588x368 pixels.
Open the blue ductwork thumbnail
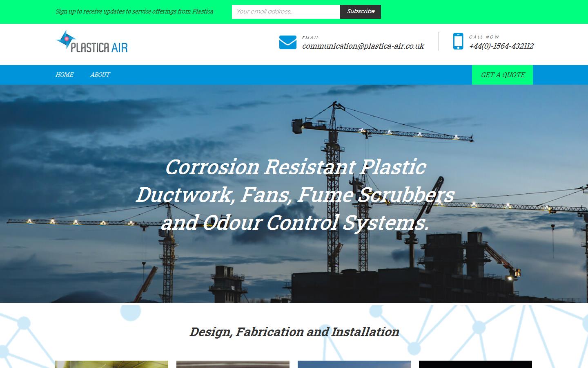(x=354, y=364)
